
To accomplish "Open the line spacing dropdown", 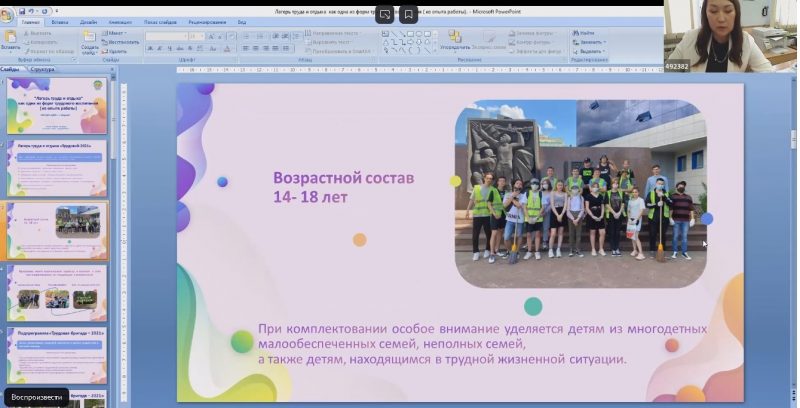I will (x=297, y=36).
